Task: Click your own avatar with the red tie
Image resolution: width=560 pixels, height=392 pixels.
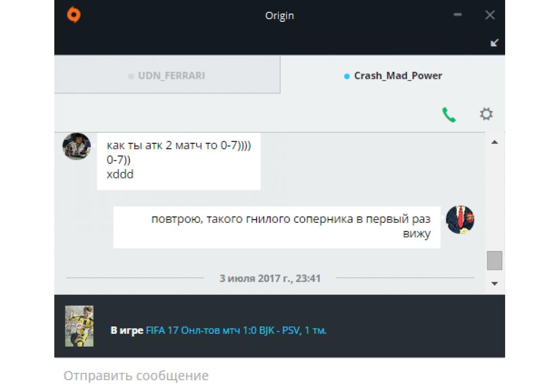Action: 460,220
